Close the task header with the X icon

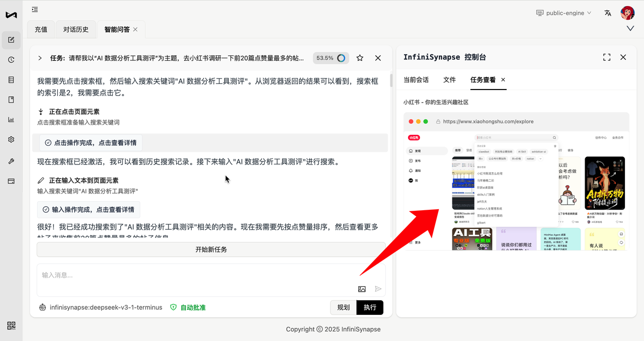pyautogui.click(x=378, y=58)
